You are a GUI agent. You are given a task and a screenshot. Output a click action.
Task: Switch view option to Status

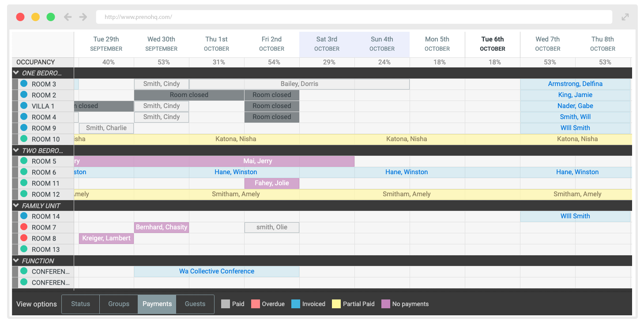[x=80, y=304]
